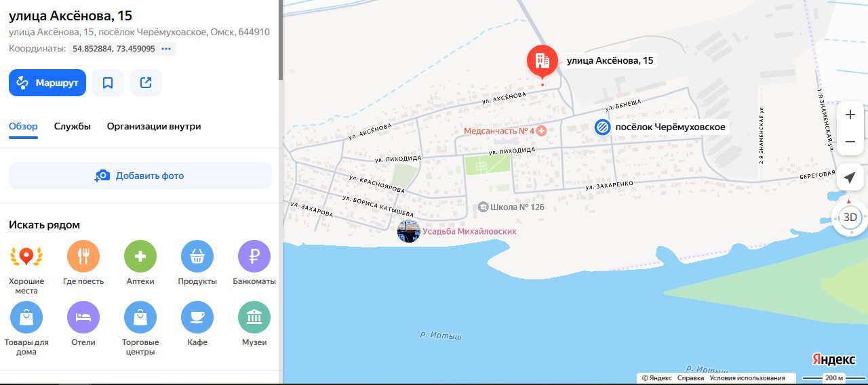Select the посёлок Черёмуховское marker icon
The height and width of the screenshot is (385, 868).
tap(602, 127)
